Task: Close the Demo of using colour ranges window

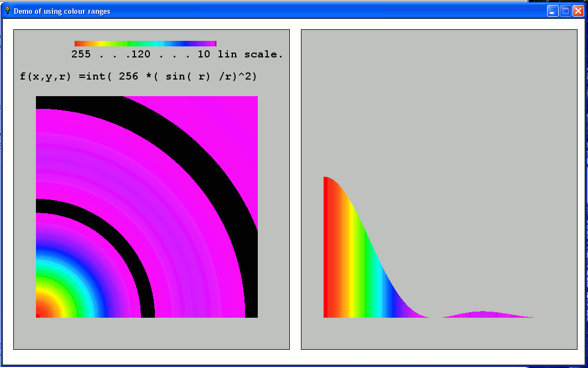Action: tap(578, 11)
